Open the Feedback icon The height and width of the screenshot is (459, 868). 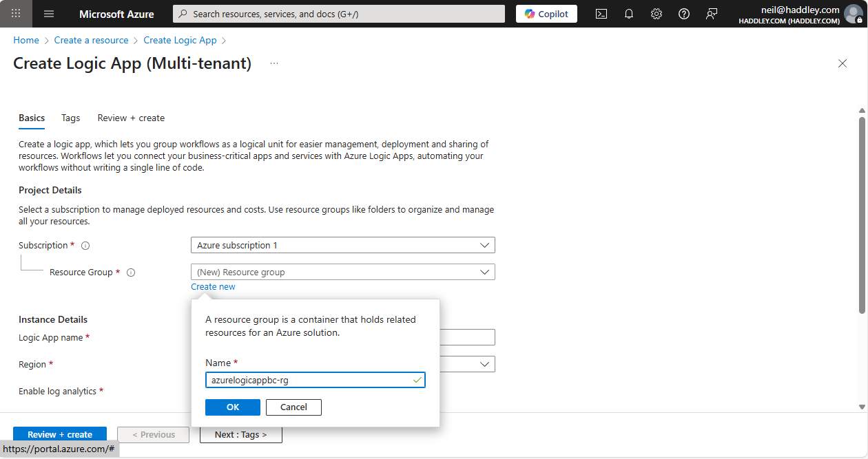click(712, 14)
